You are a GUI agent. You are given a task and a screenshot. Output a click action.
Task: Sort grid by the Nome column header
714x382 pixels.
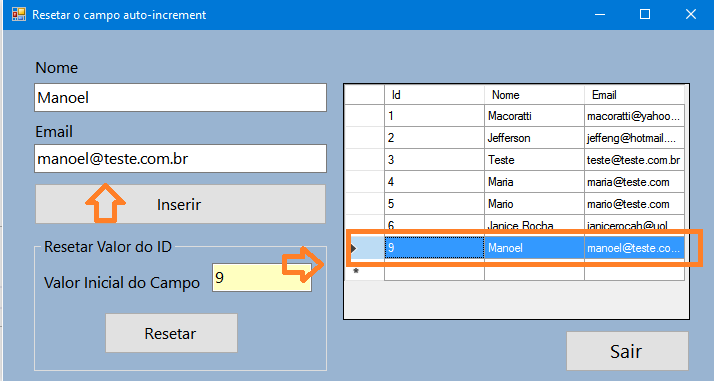click(535, 95)
